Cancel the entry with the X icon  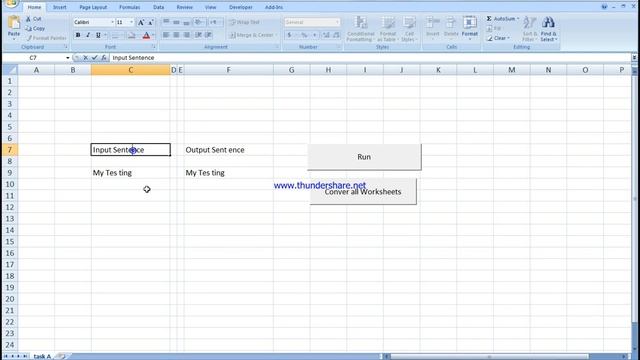(x=85, y=58)
